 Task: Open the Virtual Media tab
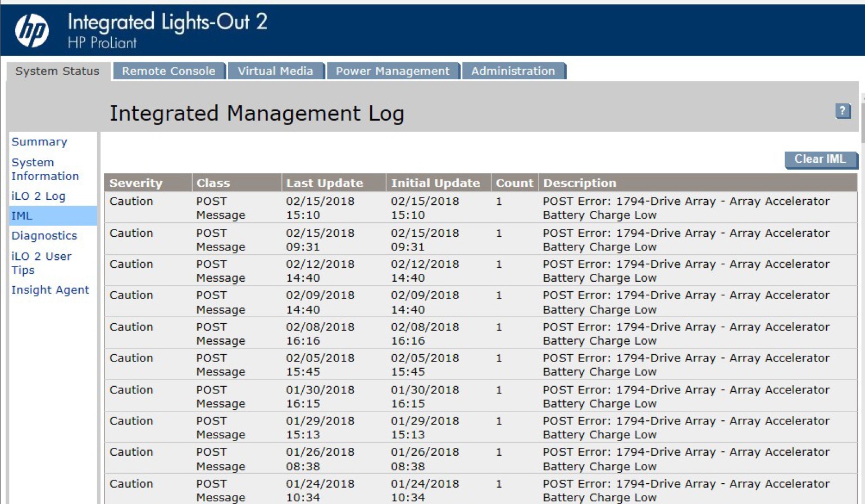pos(275,71)
